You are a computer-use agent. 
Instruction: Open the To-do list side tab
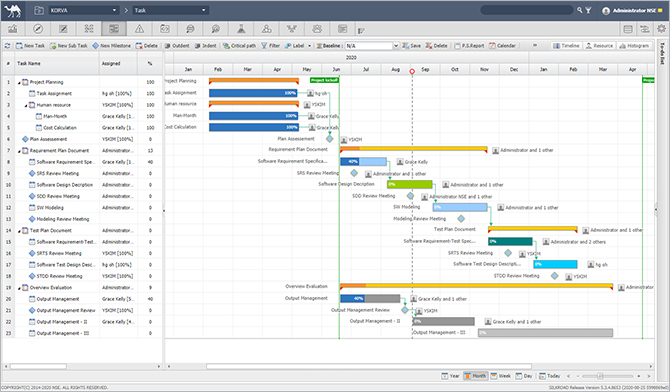point(662,53)
